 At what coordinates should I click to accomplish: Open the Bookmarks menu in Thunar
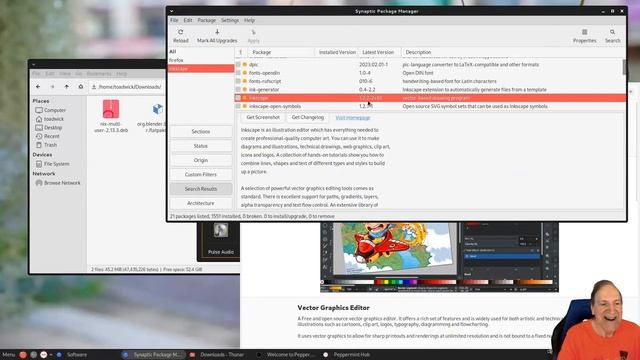99,74
